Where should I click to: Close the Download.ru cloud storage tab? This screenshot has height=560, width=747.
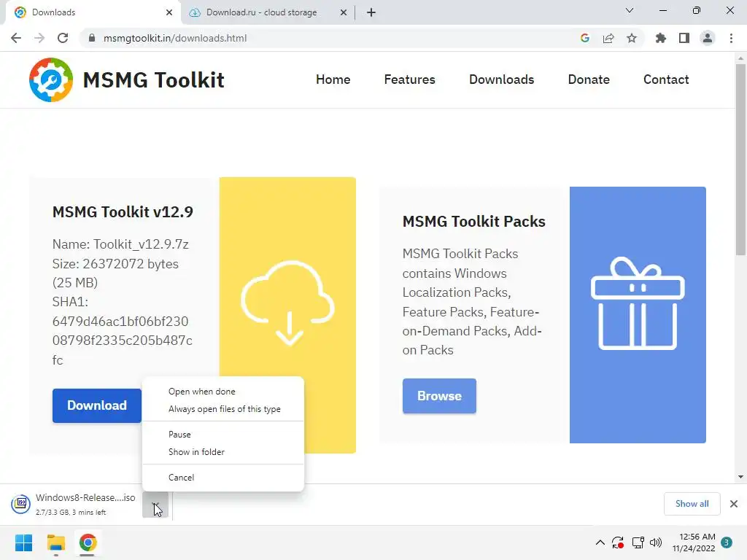click(x=344, y=12)
